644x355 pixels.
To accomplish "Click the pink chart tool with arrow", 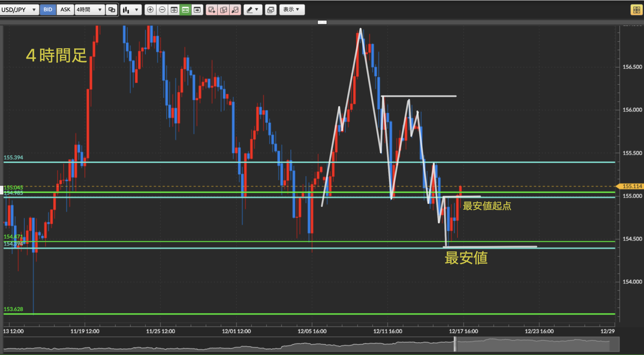I will 235,10.
